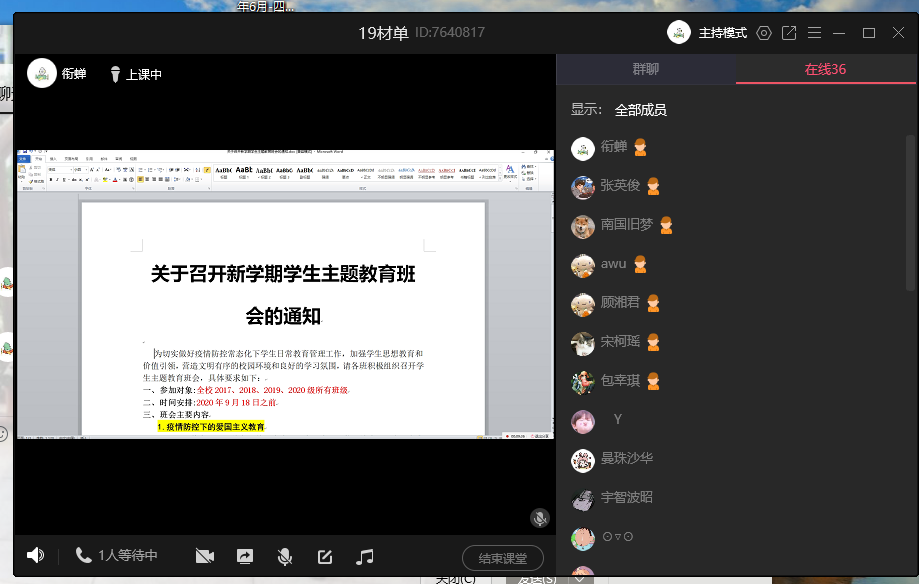Open settings with the hexagon gear icon
This screenshot has height=584, width=919.
point(764,33)
